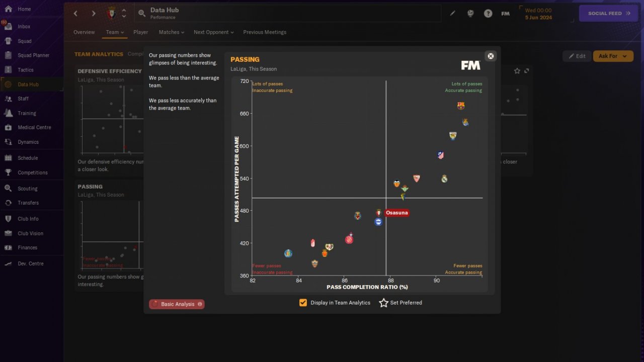Open the Social Feed panel
644x362 pixels.
[609, 14]
